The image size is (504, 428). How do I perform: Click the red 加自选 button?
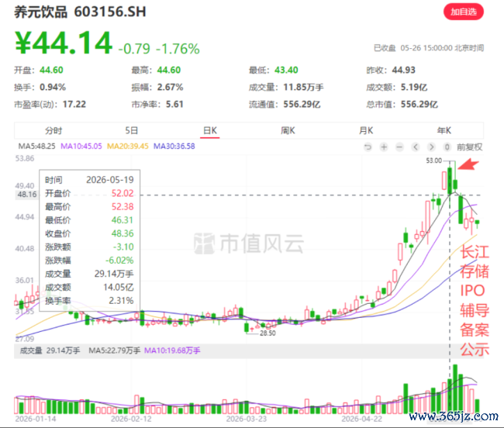click(464, 12)
